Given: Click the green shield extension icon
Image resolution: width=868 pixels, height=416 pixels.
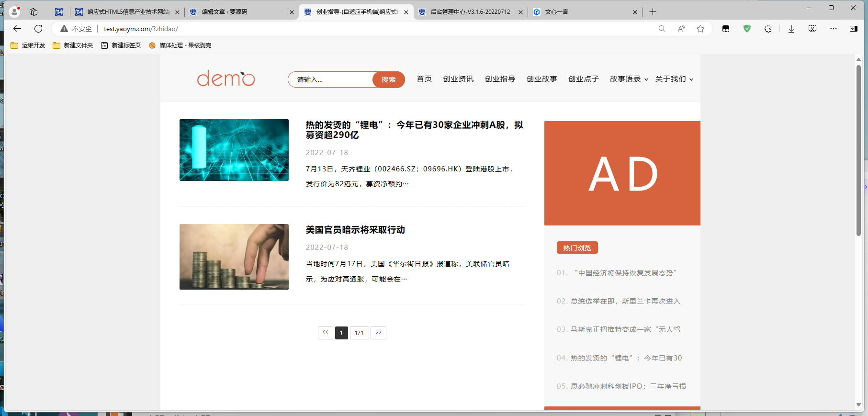Looking at the screenshot, I should [747, 29].
